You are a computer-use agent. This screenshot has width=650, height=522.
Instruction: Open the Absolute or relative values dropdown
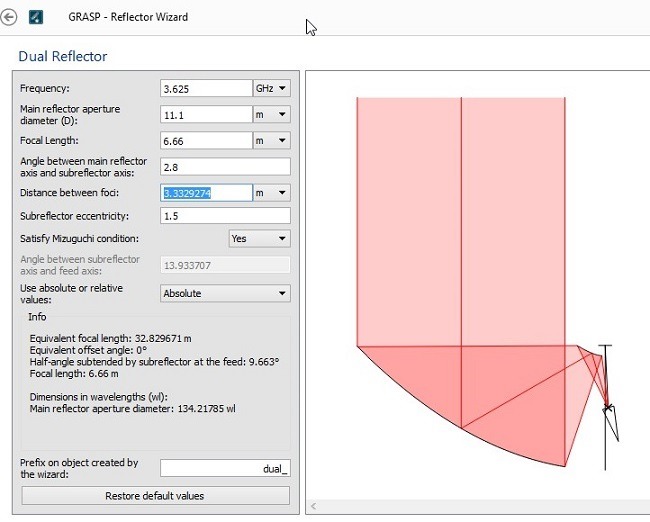225,293
